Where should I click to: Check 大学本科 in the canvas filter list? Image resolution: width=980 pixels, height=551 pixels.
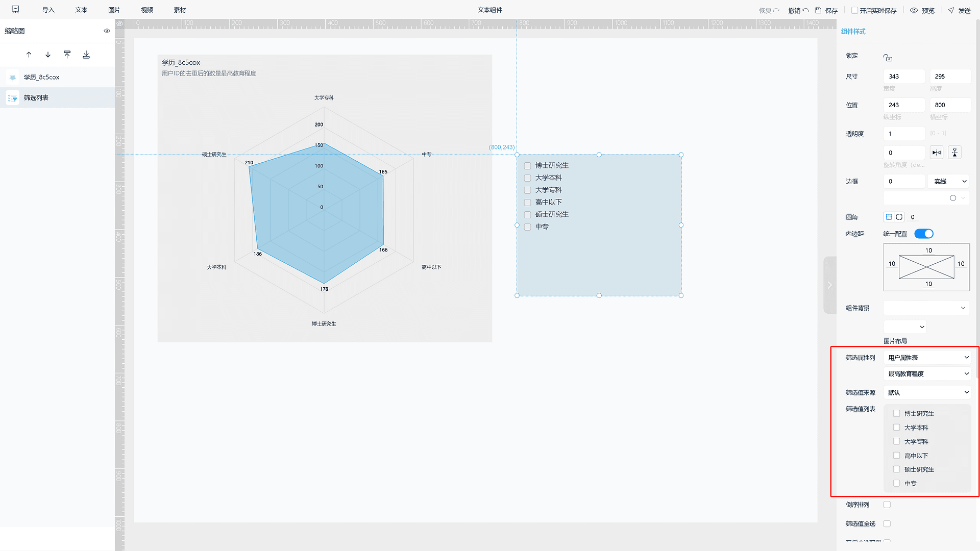tap(528, 178)
